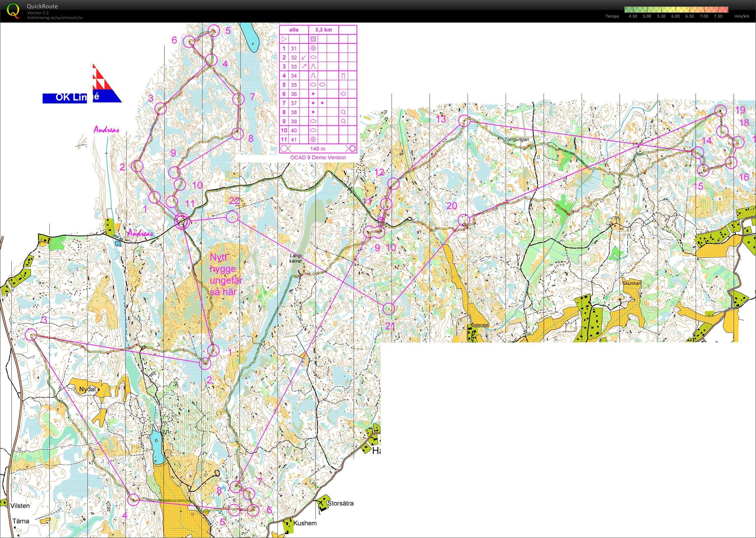The image size is (756, 538).
Task: Click the Skunkan place name
Action: (632, 283)
